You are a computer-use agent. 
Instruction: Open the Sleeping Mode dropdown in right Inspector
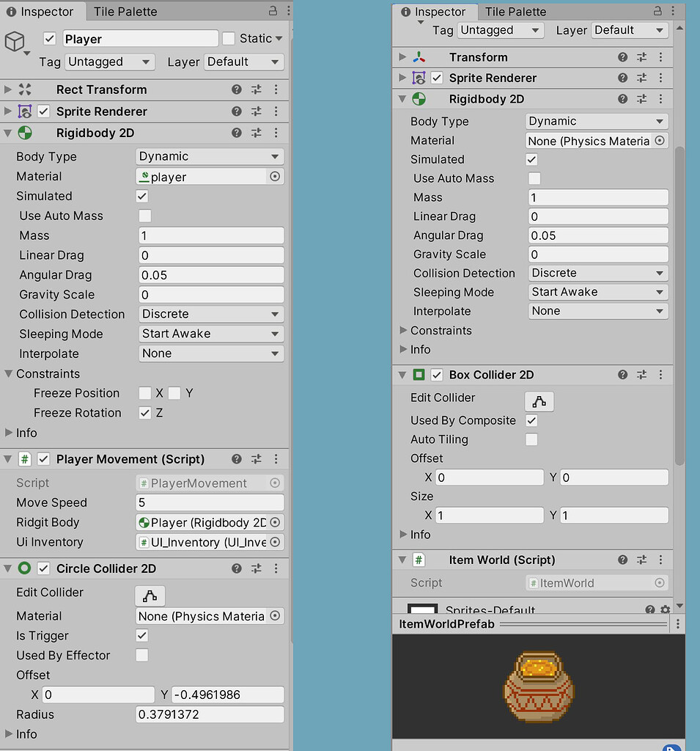click(597, 291)
